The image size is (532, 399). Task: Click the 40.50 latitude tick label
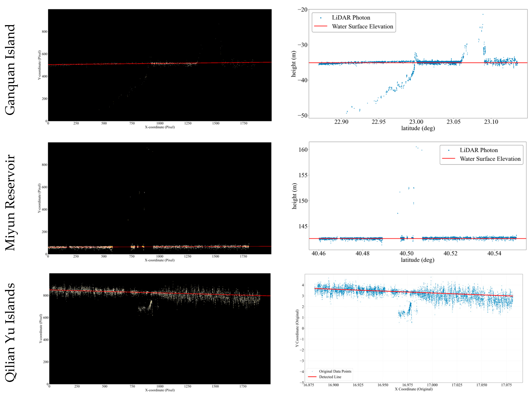[406, 253]
